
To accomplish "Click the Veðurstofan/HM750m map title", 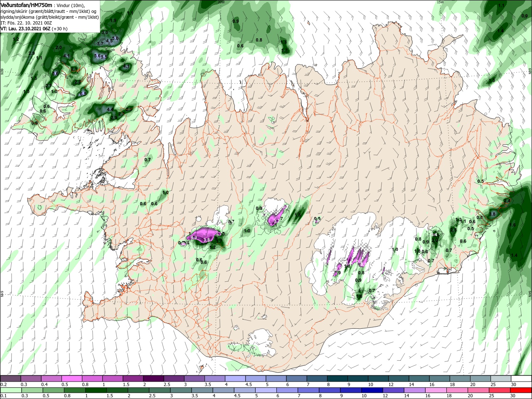I will (x=26, y=5).
